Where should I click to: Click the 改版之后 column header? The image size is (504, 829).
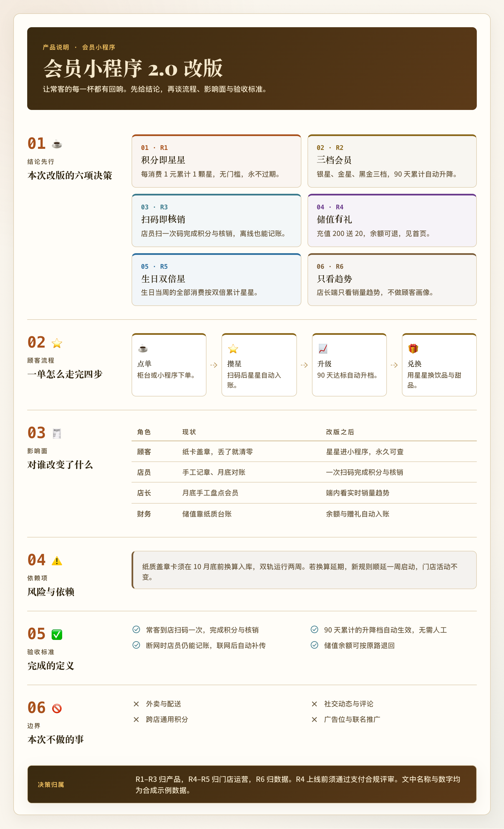pyautogui.click(x=340, y=432)
